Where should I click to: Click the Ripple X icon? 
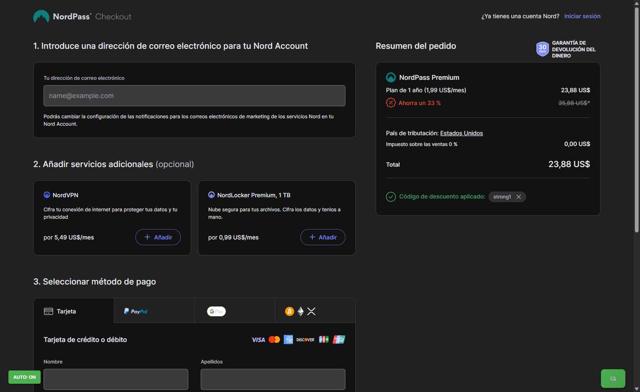311,312
